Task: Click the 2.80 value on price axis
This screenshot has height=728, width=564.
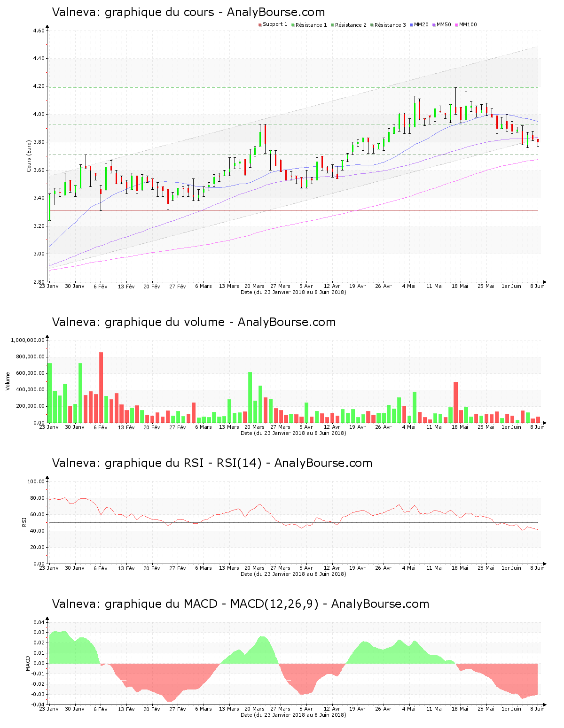Action: coord(39,282)
